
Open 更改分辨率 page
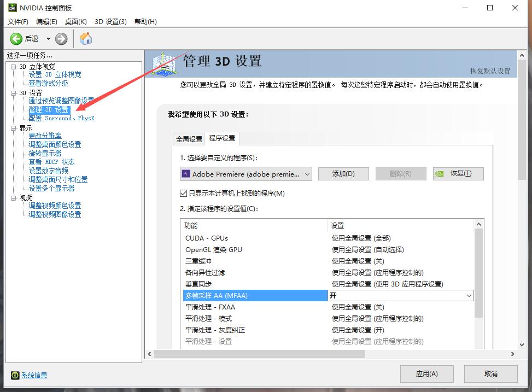45,136
